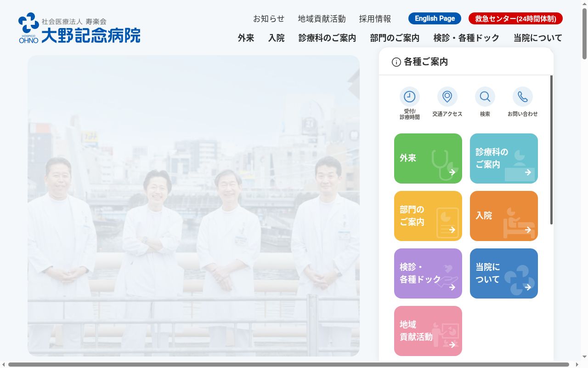The image size is (588, 368).
Task: Click the page vertical scrollbar
Action: [584, 34]
